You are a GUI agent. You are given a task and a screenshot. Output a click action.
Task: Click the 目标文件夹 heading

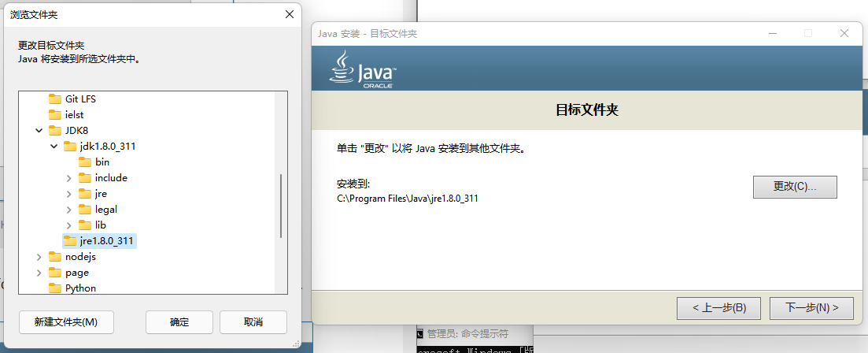[587, 110]
